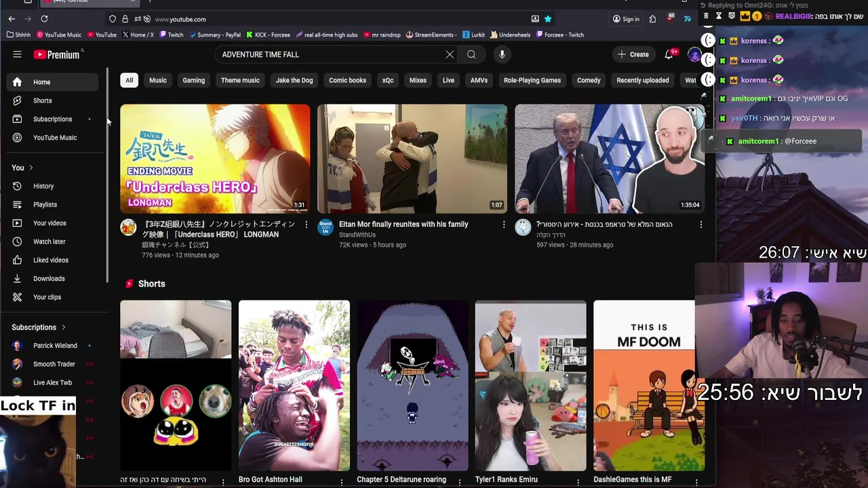The image size is (868, 488).
Task: Click the Eitan Mor video title
Action: tap(403, 224)
